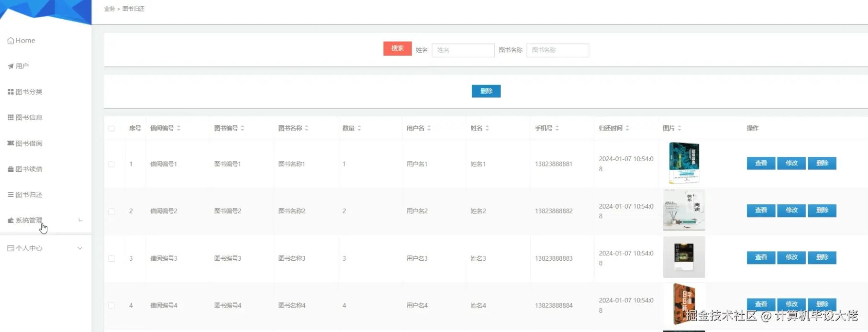The height and width of the screenshot is (332, 868).
Task: Click the red 搜索 button
Action: click(398, 48)
